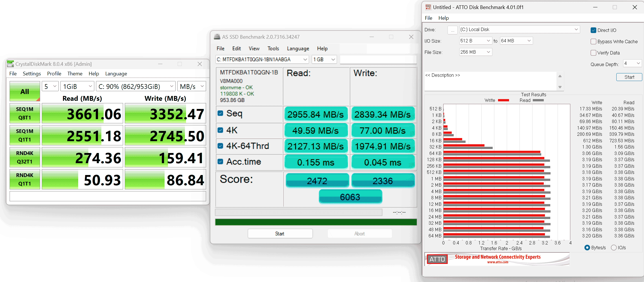Click the Description text field
The height and width of the screenshot is (282, 644).
(x=491, y=81)
